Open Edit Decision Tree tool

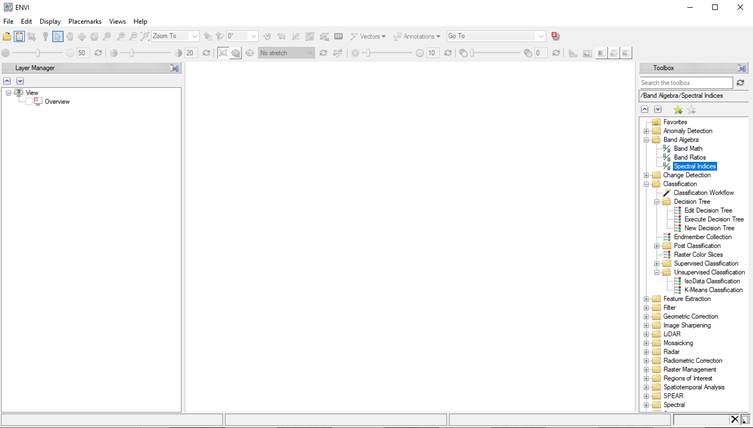tap(708, 210)
